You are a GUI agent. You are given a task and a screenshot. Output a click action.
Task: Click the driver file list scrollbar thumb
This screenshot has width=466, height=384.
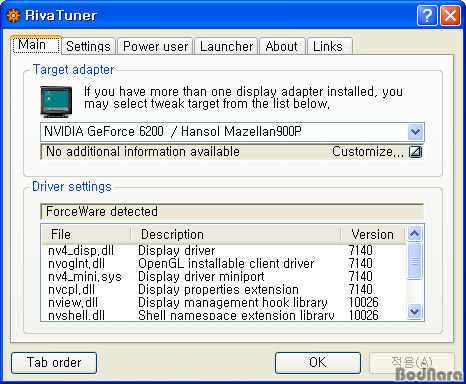(415, 261)
